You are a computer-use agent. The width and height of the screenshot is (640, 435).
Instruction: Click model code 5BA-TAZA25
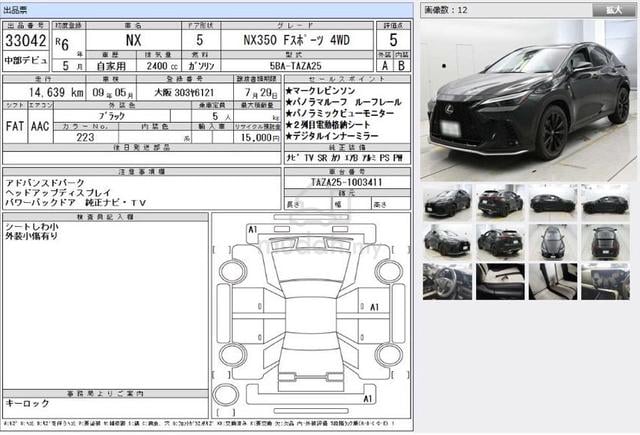point(296,66)
